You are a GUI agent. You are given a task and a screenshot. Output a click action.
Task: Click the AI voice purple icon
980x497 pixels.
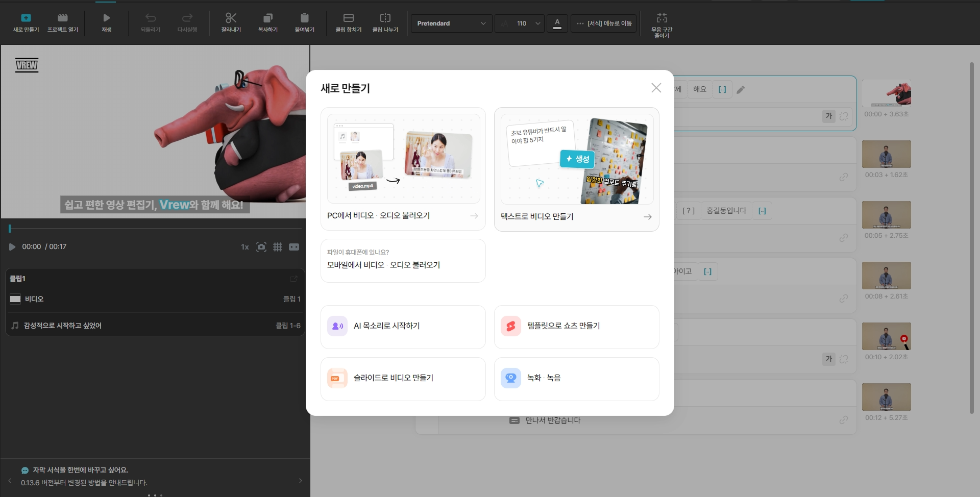click(337, 326)
